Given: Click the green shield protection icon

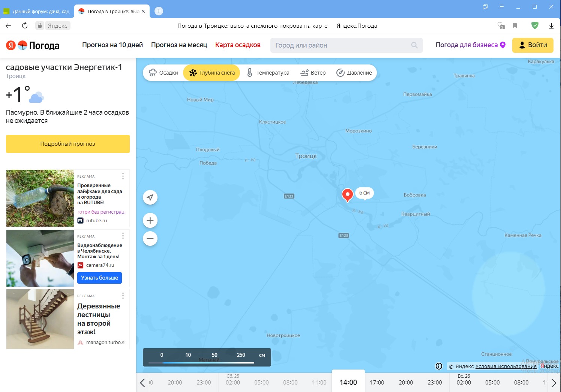Looking at the screenshot, I should pyautogui.click(x=535, y=25).
